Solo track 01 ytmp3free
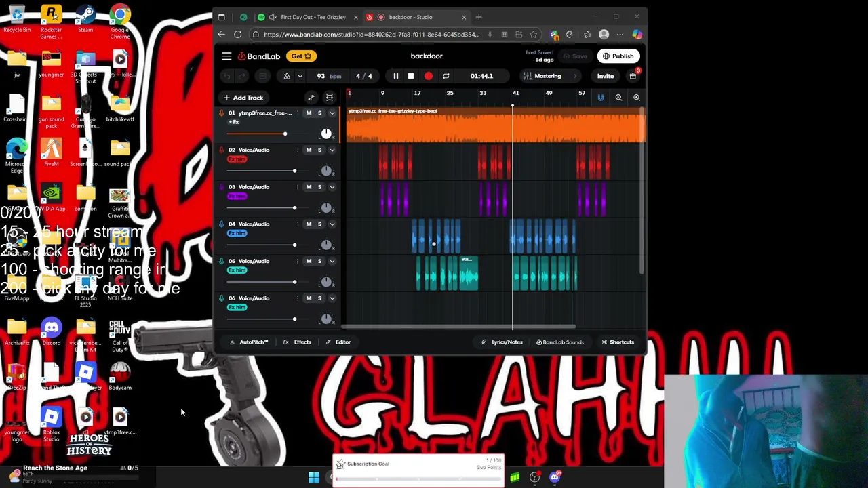 319,113
